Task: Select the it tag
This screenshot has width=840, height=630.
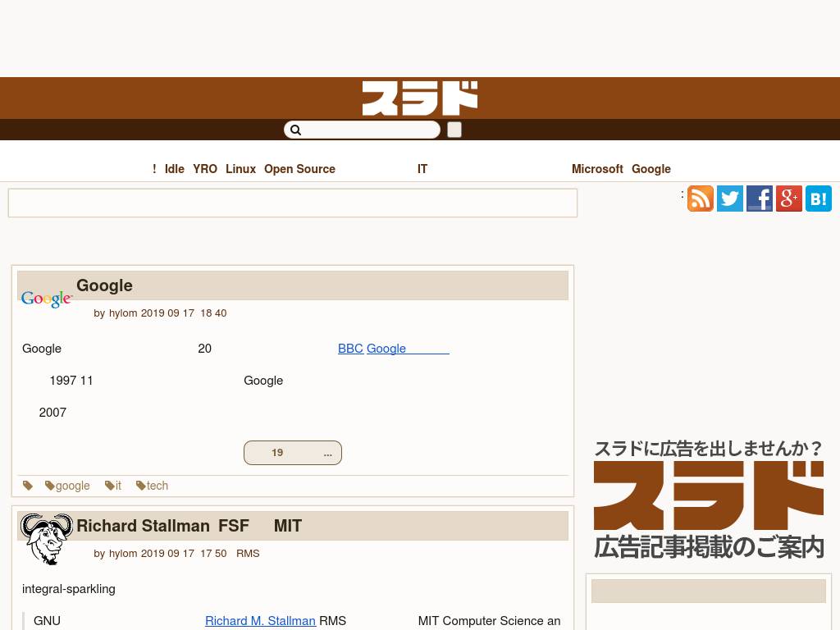Action: (113, 486)
